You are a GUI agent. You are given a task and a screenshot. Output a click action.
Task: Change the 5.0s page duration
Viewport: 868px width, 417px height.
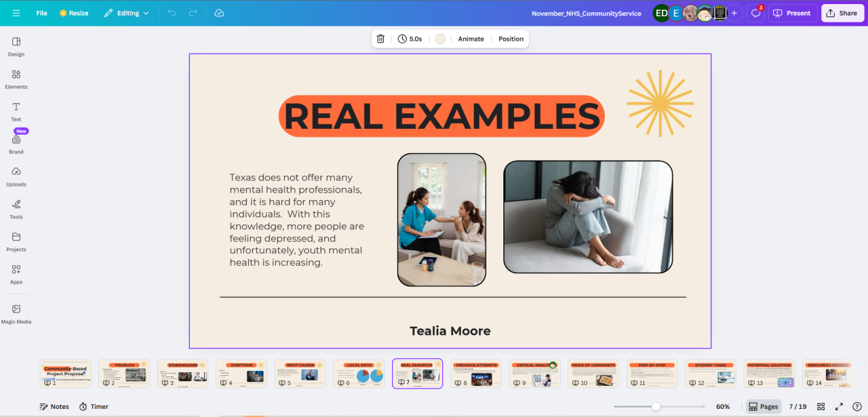[x=410, y=39]
